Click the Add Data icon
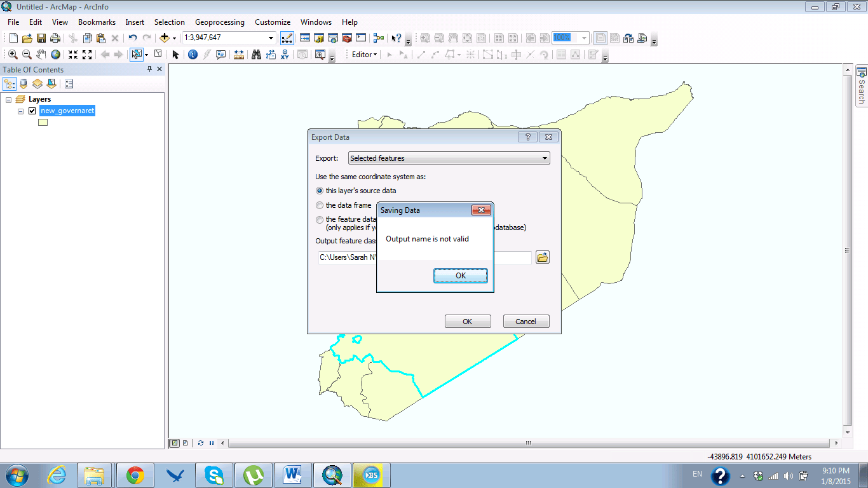 pos(165,38)
